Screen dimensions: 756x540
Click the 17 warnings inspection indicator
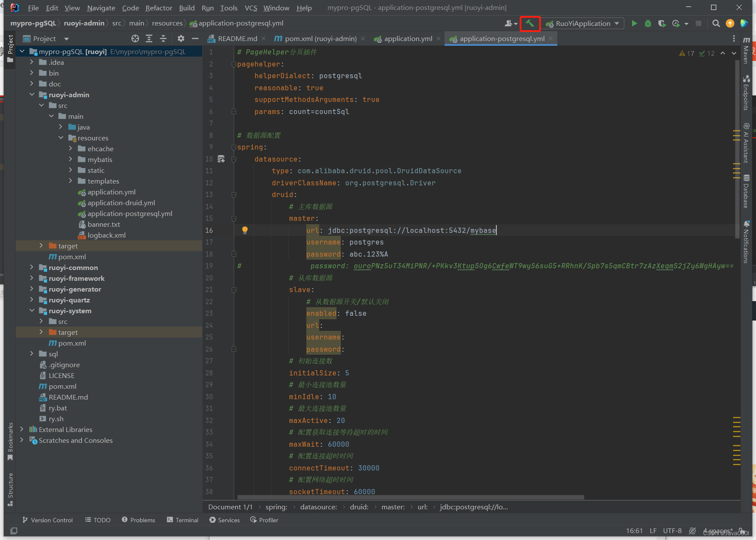coord(687,53)
